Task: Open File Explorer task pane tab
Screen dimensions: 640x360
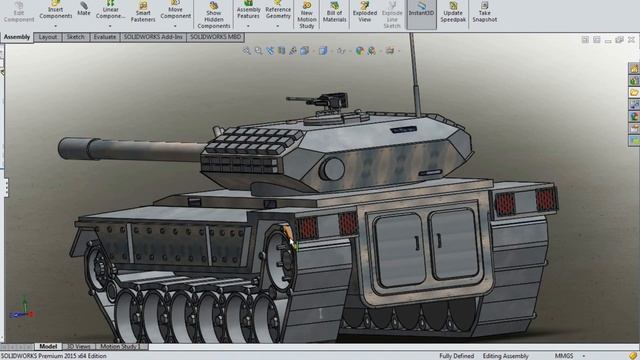Action: (634, 93)
